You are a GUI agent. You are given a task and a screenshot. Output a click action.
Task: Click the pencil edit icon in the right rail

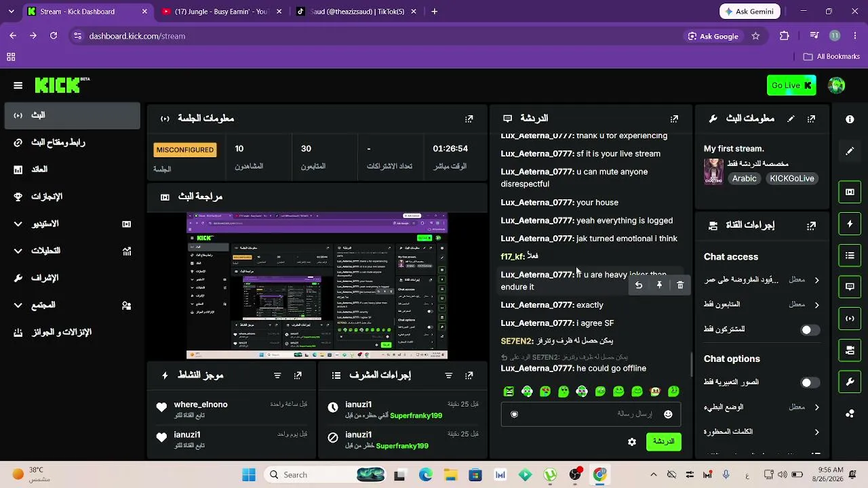pyautogui.click(x=850, y=151)
